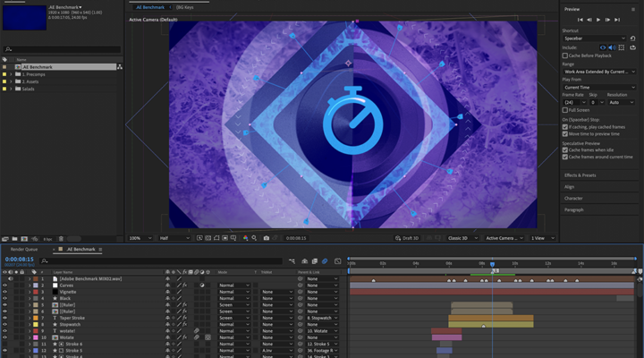Open viewer magnification 100% dropdown
644x358 pixels.
tap(140, 238)
